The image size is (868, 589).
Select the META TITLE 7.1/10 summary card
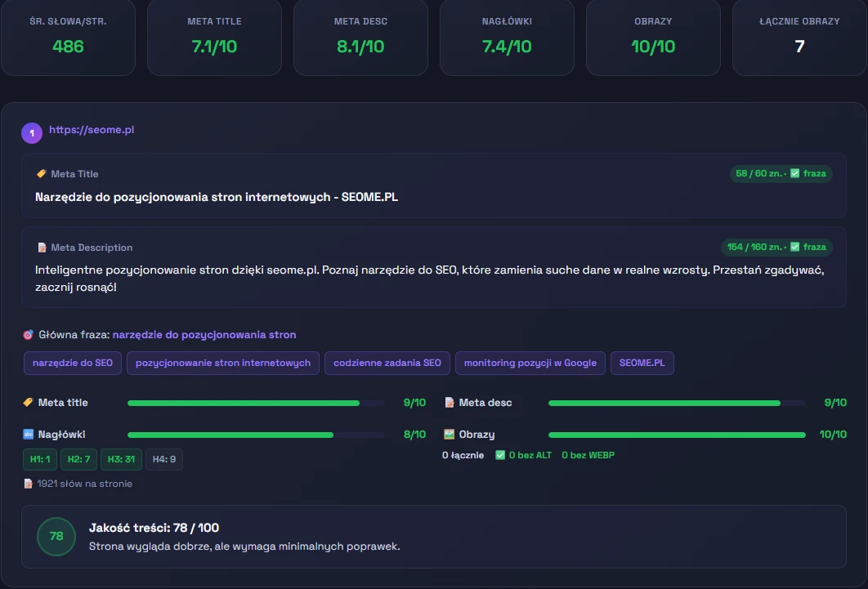(214, 37)
